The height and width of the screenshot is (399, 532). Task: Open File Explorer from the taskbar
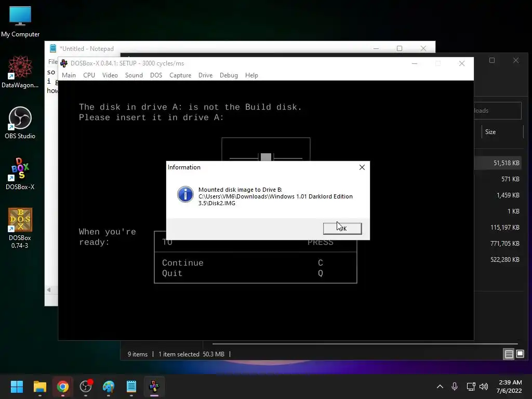pos(39,387)
